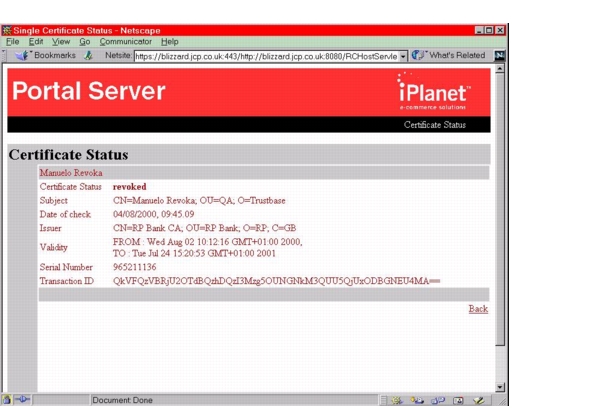Click the 'Subject' label
Screen dimensions: 610x409
pyautogui.click(x=54, y=201)
